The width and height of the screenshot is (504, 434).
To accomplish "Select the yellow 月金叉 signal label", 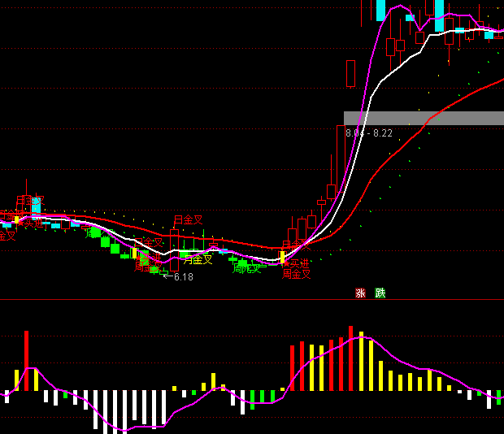I will pos(198,260).
